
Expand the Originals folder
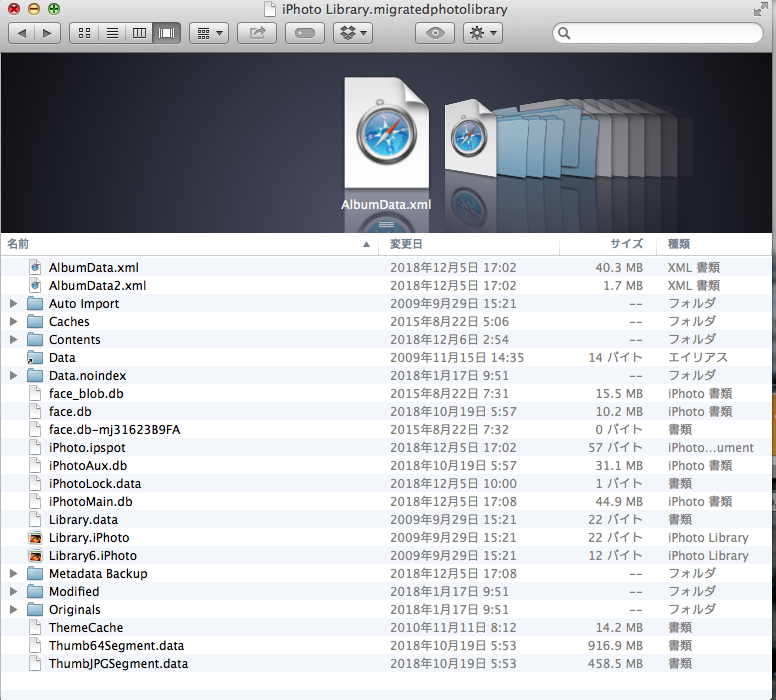point(13,609)
